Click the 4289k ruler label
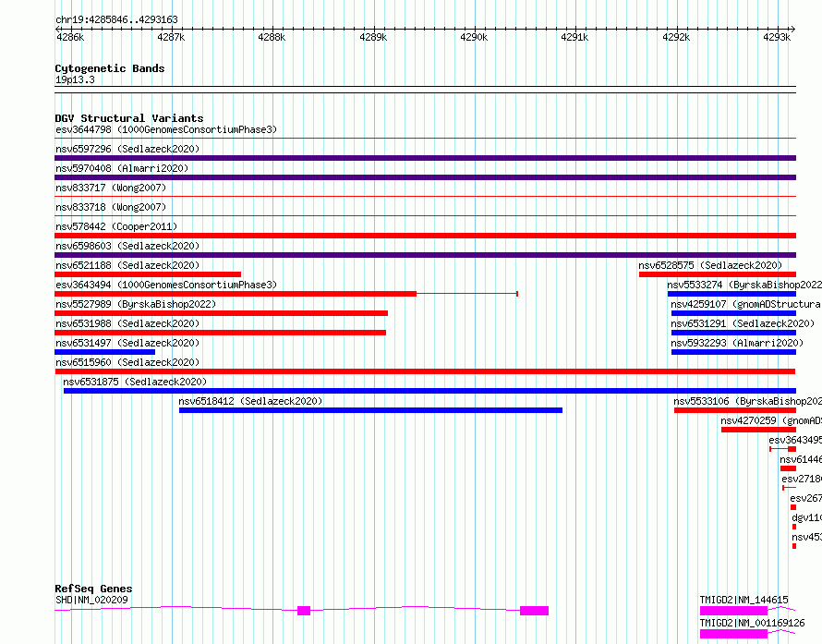 [x=373, y=37]
